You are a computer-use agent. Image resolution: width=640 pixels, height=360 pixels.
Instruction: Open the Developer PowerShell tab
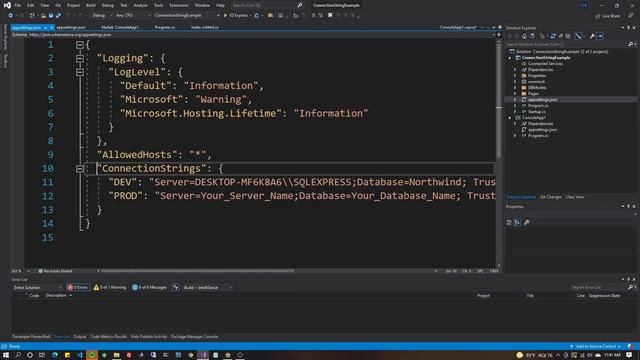[x=31, y=337]
